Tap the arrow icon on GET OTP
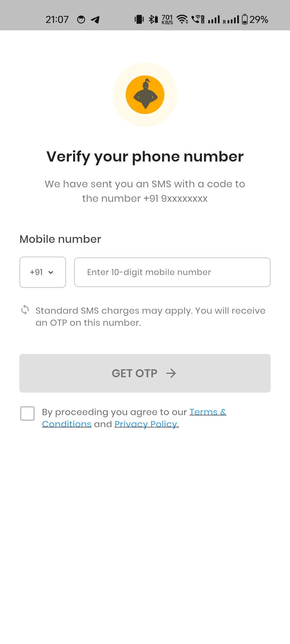Image resolution: width=290 pixels, height=644 pixels. [171, 373]
